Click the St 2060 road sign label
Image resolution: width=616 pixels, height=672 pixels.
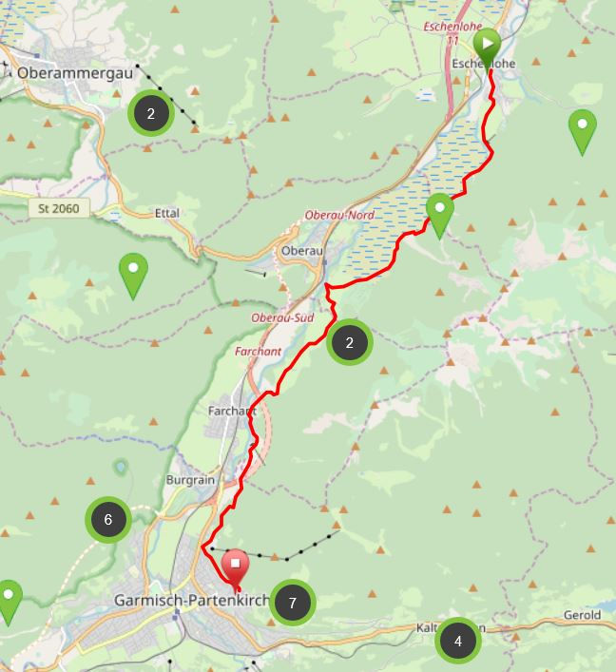59,208
